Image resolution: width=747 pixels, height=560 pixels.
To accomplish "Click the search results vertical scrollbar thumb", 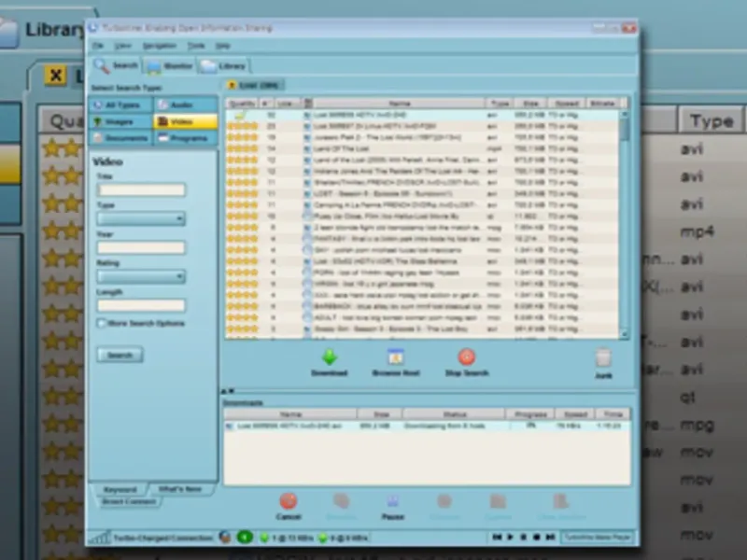I will click(624, 129).
